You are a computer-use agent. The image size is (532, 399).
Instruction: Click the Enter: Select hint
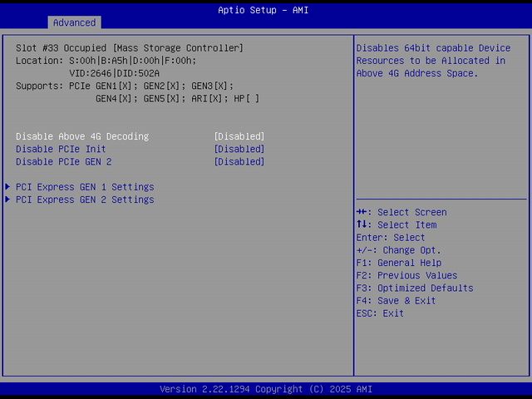(x=391, y=238)
